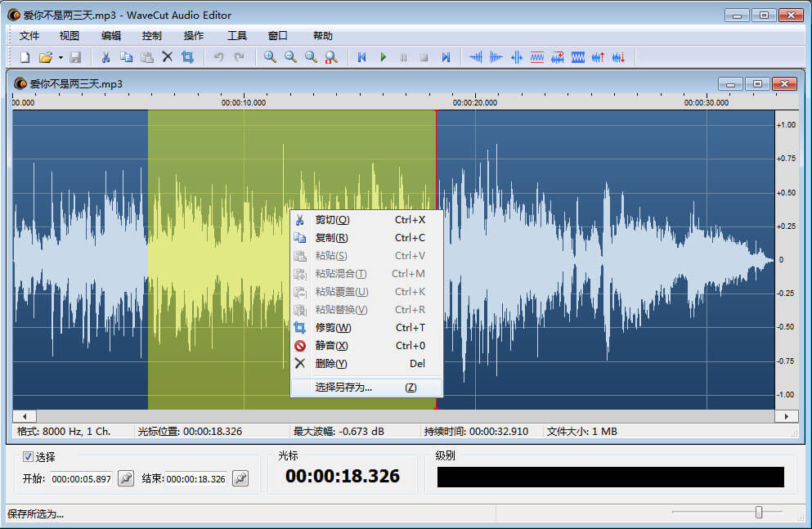This screenshot has height=529, width=812.
Task: Choose 删除 from the context menu
Action: 366,364
